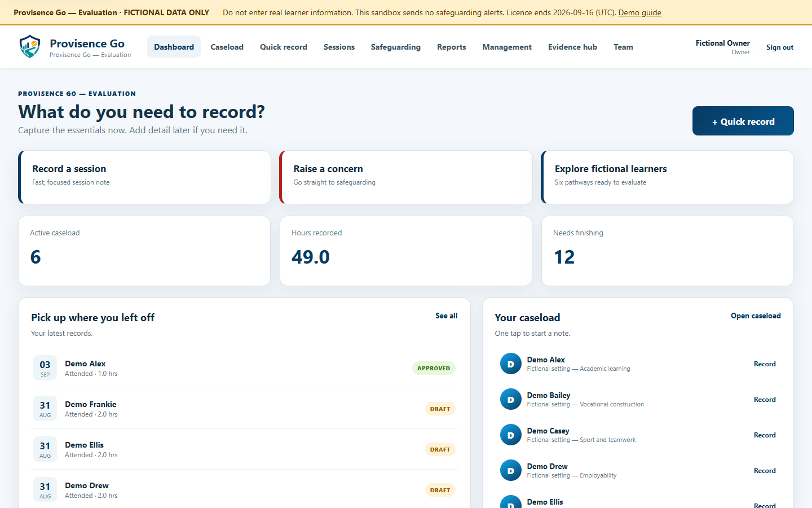812x508 pixels.
Task: Click Fictional Owner account name
Action: click(x=722, y=43)
